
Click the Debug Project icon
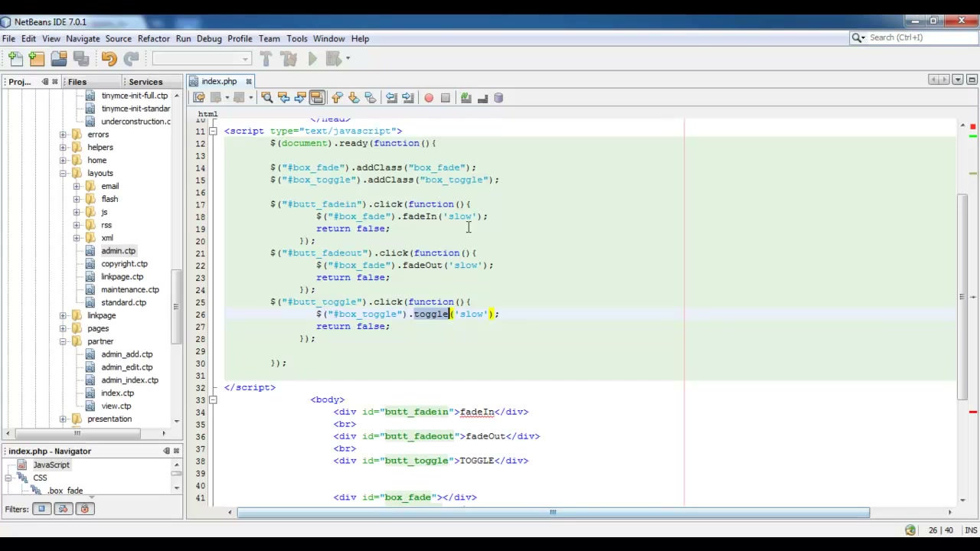click(x=333, y=59)
